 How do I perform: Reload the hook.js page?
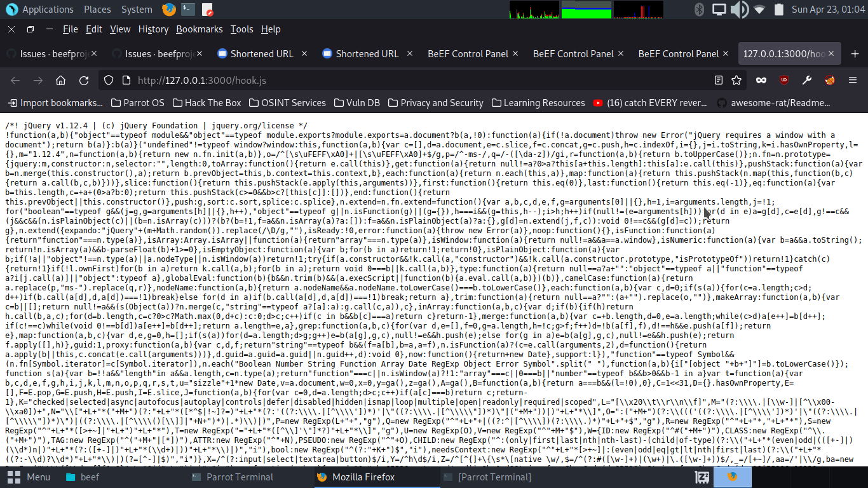coord(84,80)
